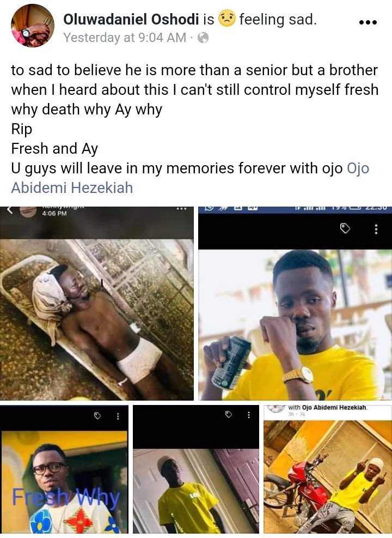
Task: Click the feeling sad emoji
Action: pos(227,19)
